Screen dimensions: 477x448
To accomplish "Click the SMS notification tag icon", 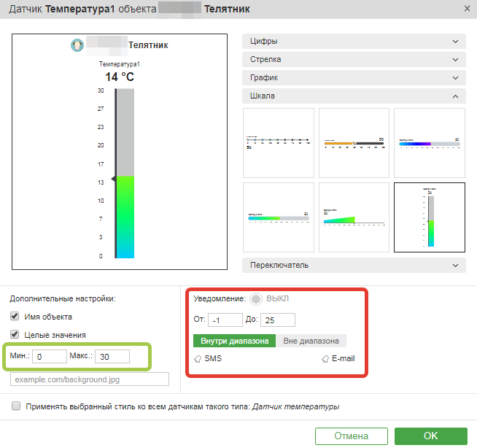I will pos(198,358).
